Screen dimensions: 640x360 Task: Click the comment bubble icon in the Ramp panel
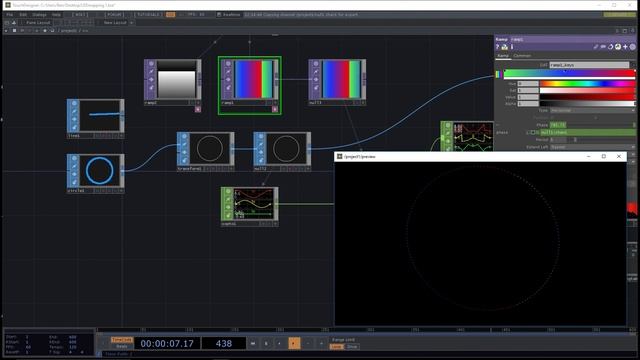603,47
